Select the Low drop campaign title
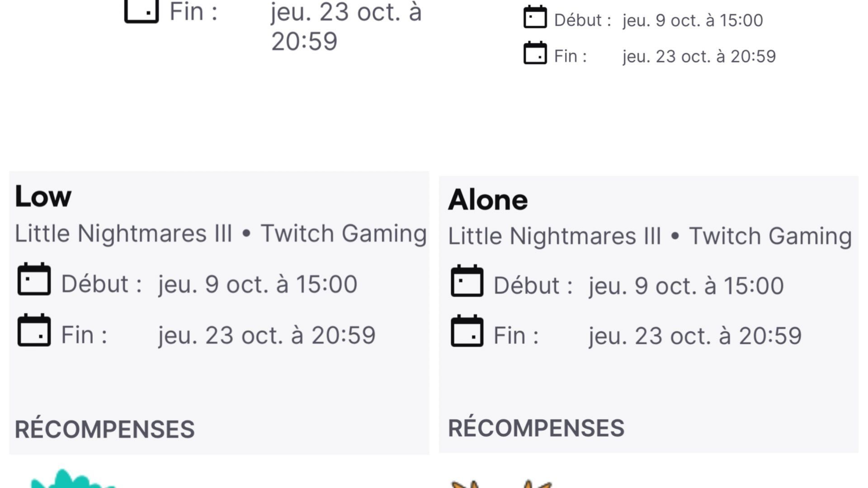868x488 pixels. click(x=43, y=197)
